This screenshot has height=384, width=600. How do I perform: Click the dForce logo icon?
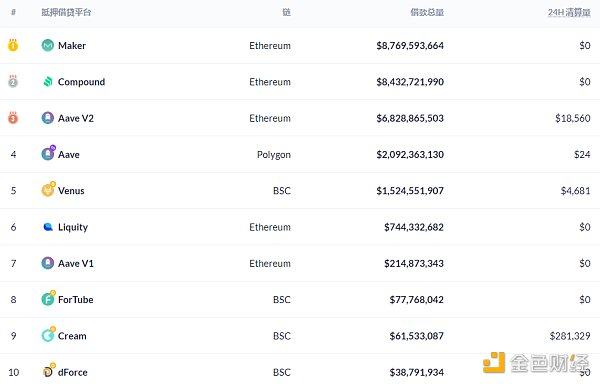point(48,371)
